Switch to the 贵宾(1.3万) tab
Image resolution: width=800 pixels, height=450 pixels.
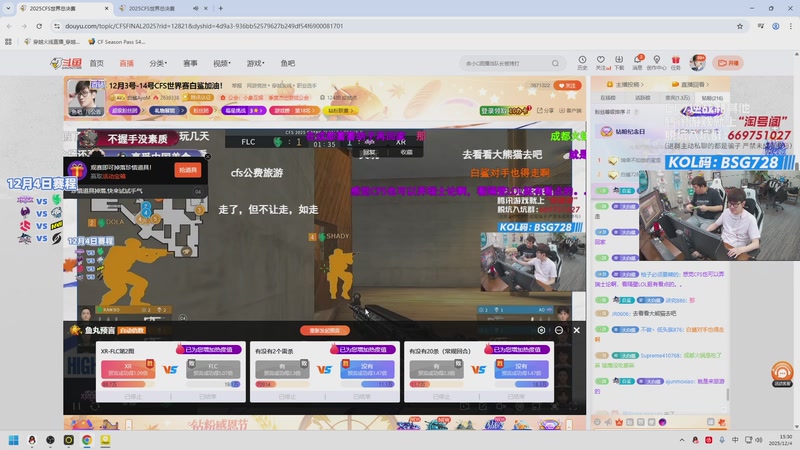click(678, 97)
